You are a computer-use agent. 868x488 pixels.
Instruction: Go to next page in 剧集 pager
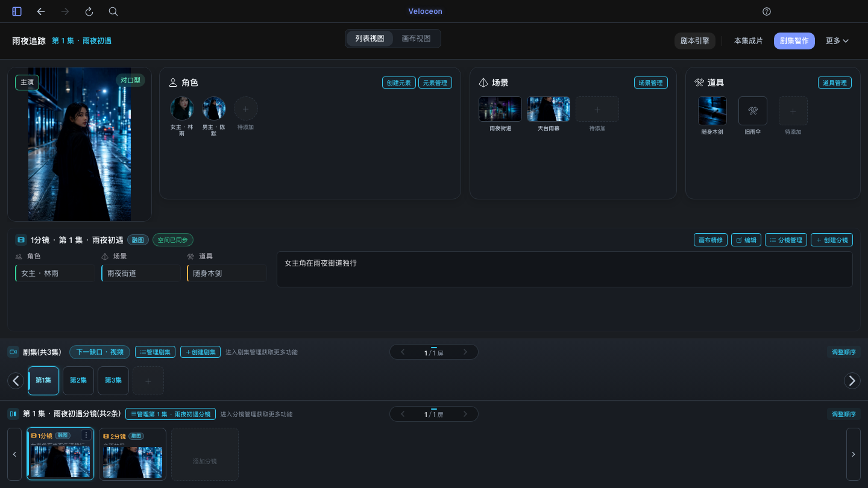tap(465, 352)
